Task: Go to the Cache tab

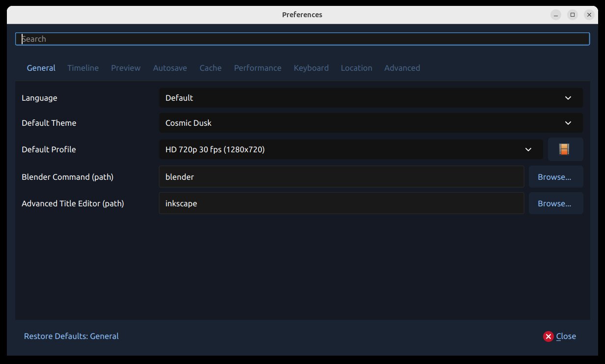Action: coord(210,68)
